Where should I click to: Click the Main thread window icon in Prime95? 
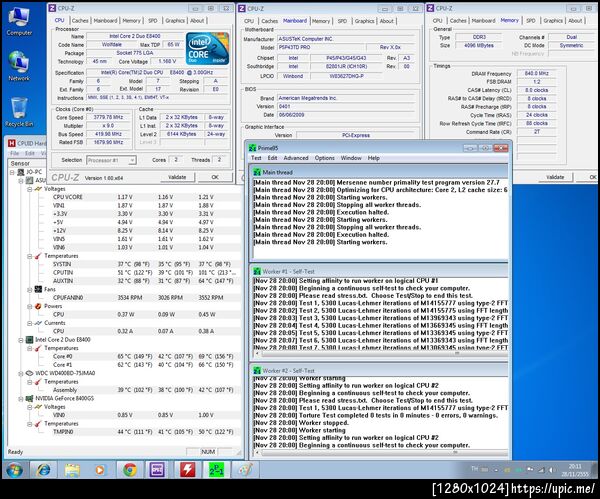pos(257,172)
